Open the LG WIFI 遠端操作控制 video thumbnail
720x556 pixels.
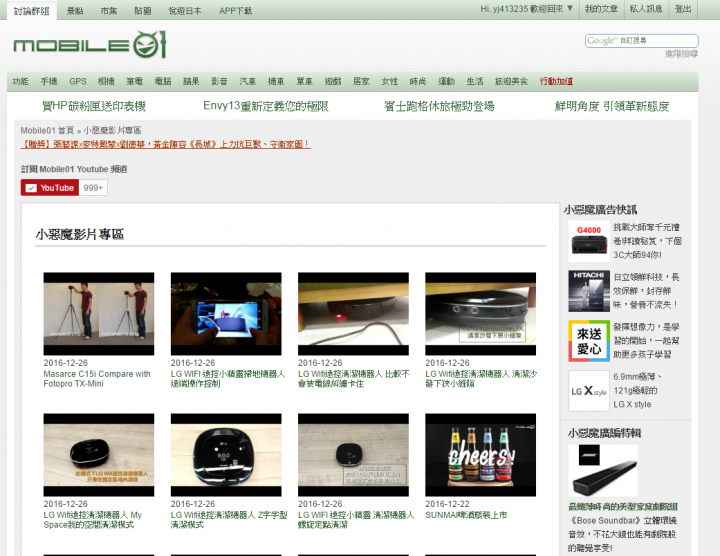pyautogui.click(x=226, y=314)
